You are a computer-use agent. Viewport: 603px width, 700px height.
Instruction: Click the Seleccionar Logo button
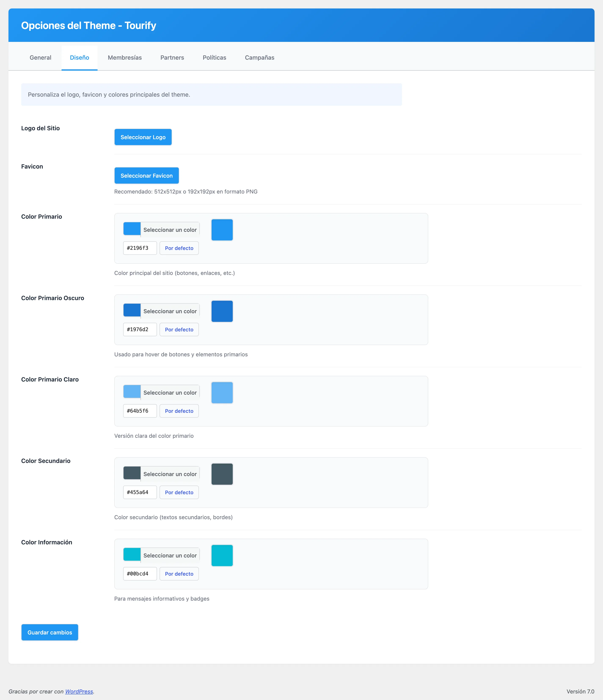pyautogui.click(x=143, y=137)
